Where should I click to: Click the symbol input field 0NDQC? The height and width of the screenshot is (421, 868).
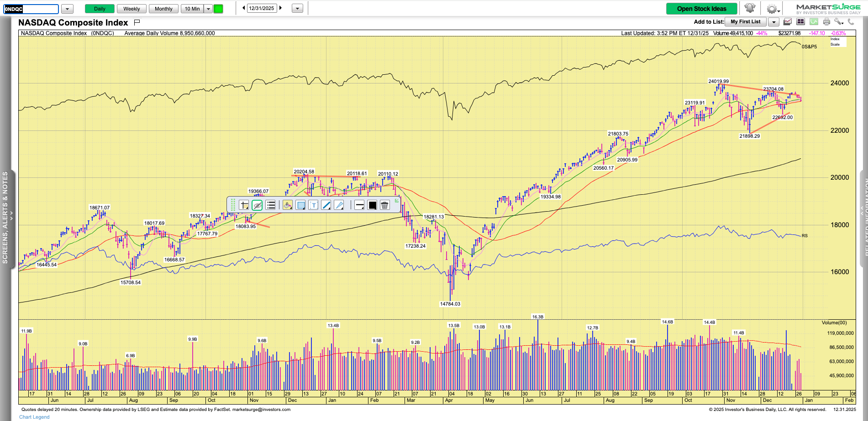[31, 9]
